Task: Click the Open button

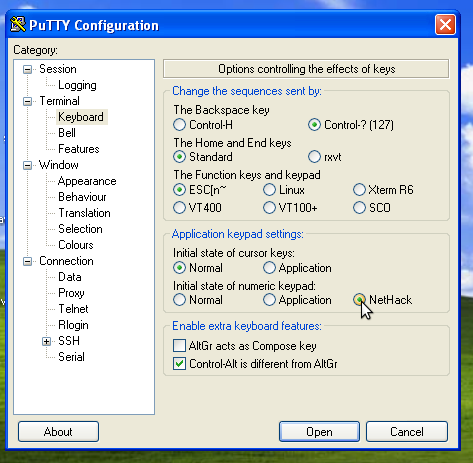Action: click(319, 432)
